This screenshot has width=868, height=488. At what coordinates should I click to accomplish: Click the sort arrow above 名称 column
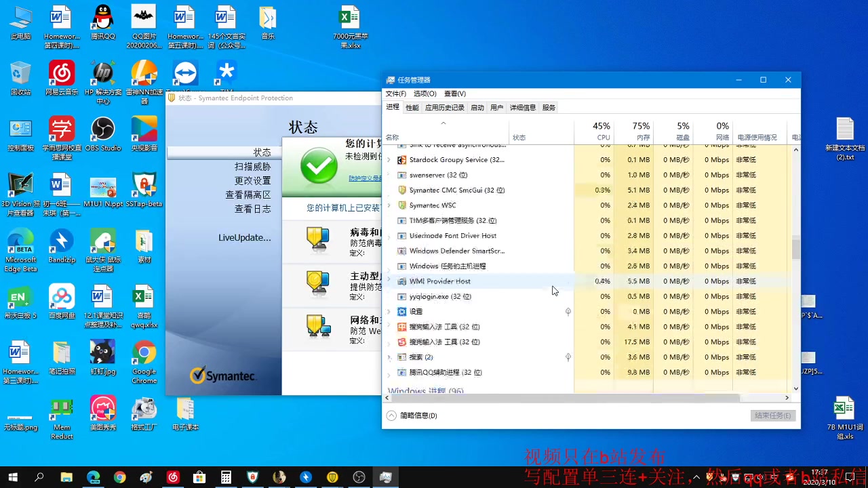(x=443, y=123)
